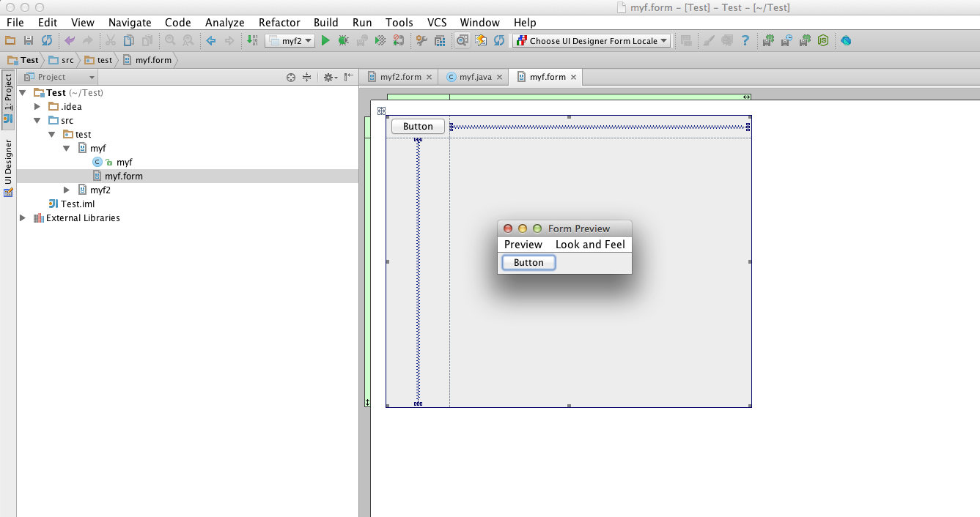Click scroll from source target icon
Image resolution: width=980 pixels, height=517 pixels.
click(x=290, y=77)
